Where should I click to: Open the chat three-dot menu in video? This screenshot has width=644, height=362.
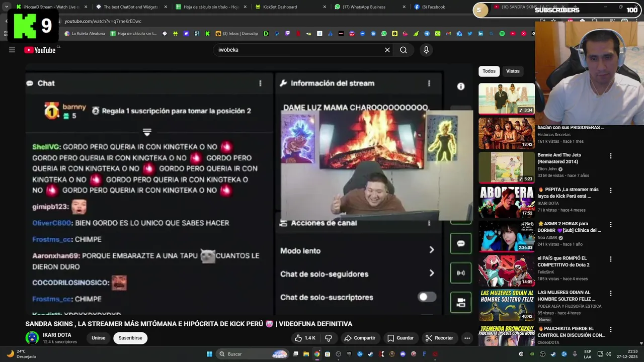click(x=260, y=83)
